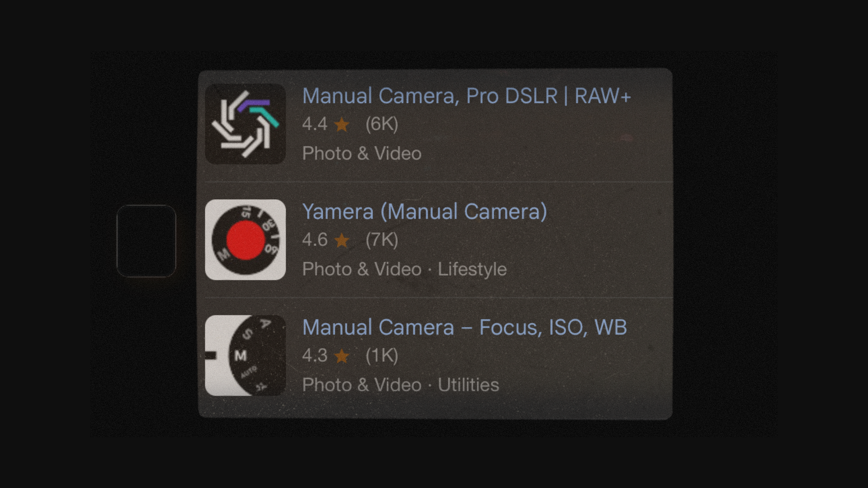Image resolution: width=868 pixels, height=488 pixels.
Task: Click Photo & Video beside Lifestyle
Action: 362,269
